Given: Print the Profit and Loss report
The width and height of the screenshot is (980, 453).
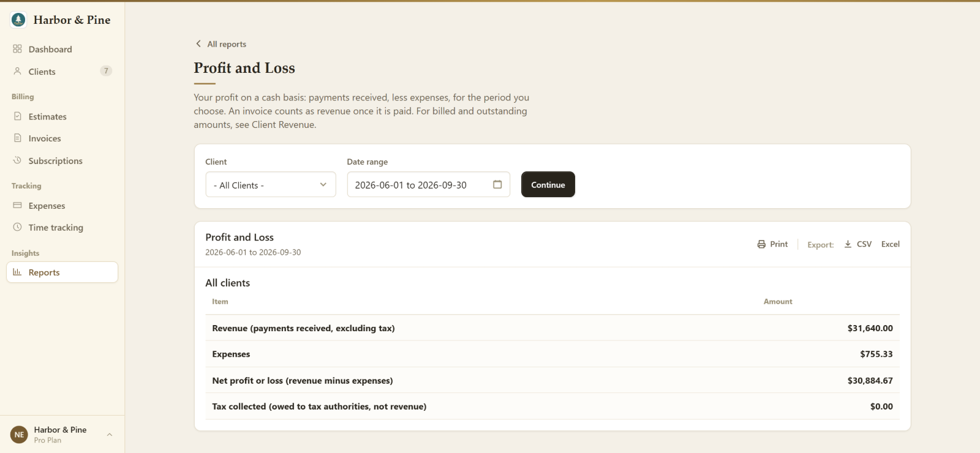Looking at the screenshot, I should pyautogui.click(x=773, y=244).
